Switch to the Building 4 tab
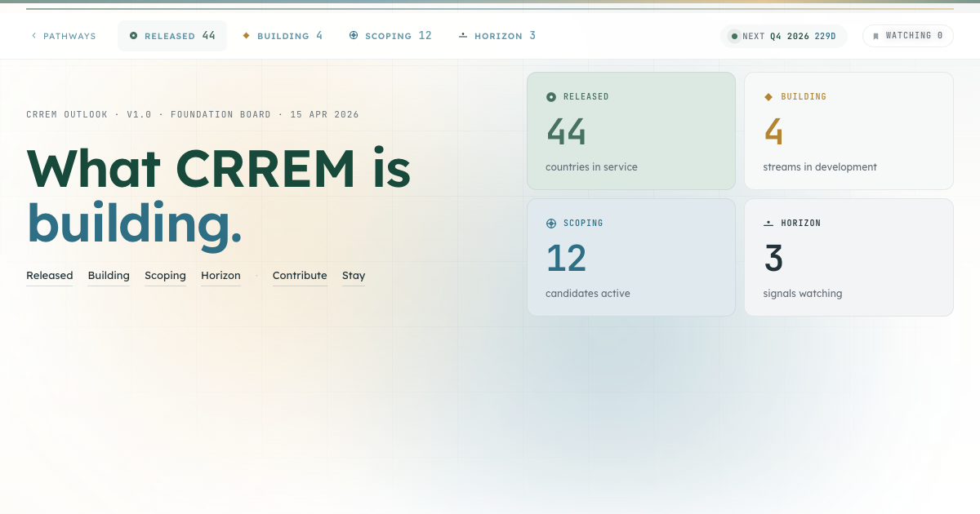 283,36
